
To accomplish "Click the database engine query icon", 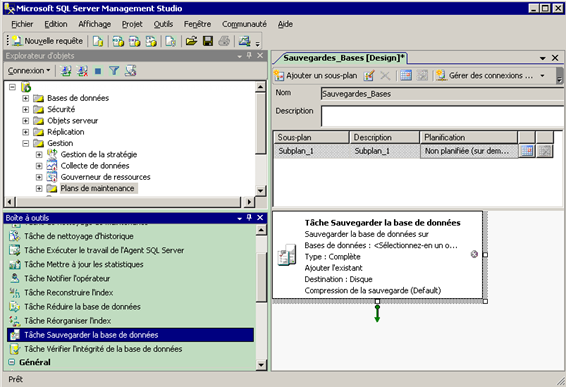I will pos(98,41).
